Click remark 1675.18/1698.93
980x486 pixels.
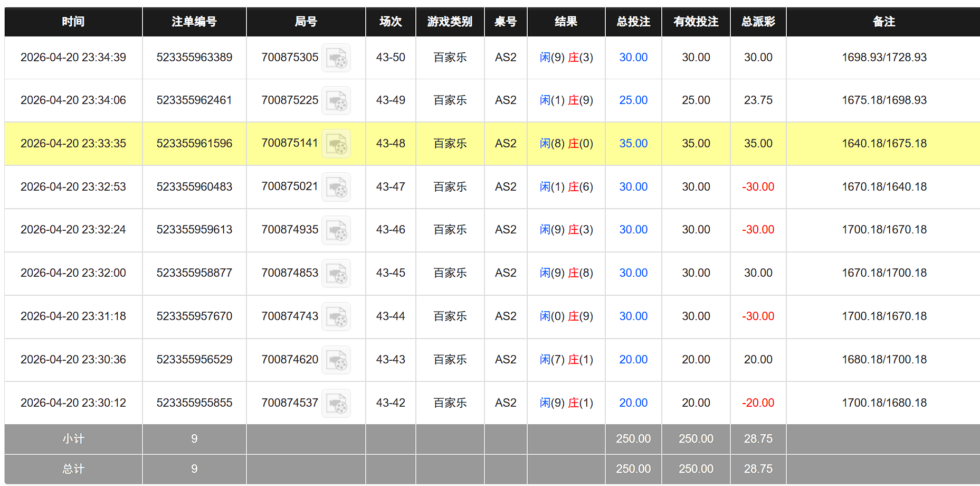click(x=884, y=100)
